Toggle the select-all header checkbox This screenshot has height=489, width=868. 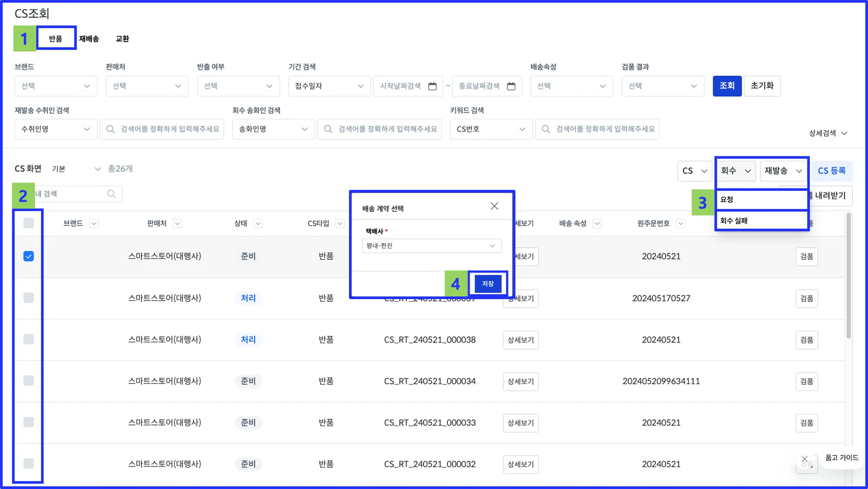pyautogui.click(x=29, y=223)
